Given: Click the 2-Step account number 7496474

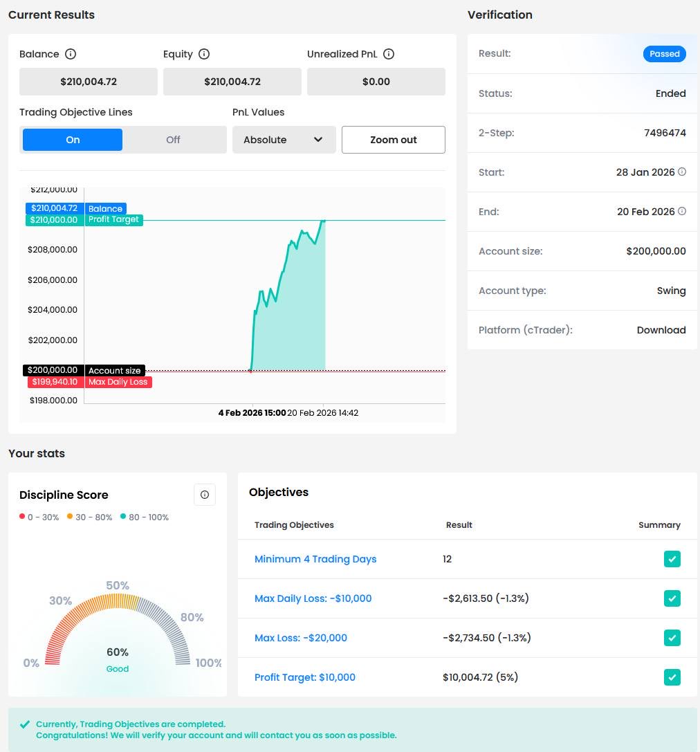Looking at the screenshot, I should point(665,132).
